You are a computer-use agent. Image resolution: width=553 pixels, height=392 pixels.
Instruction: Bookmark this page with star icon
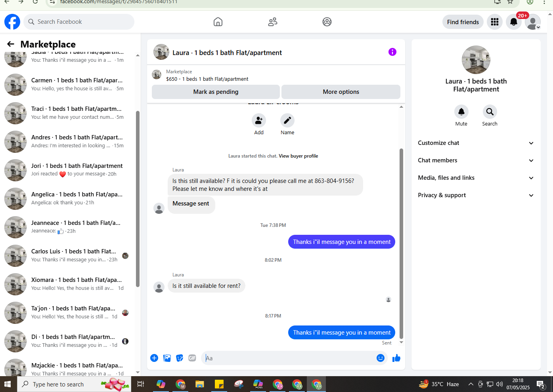click(510, 2)
